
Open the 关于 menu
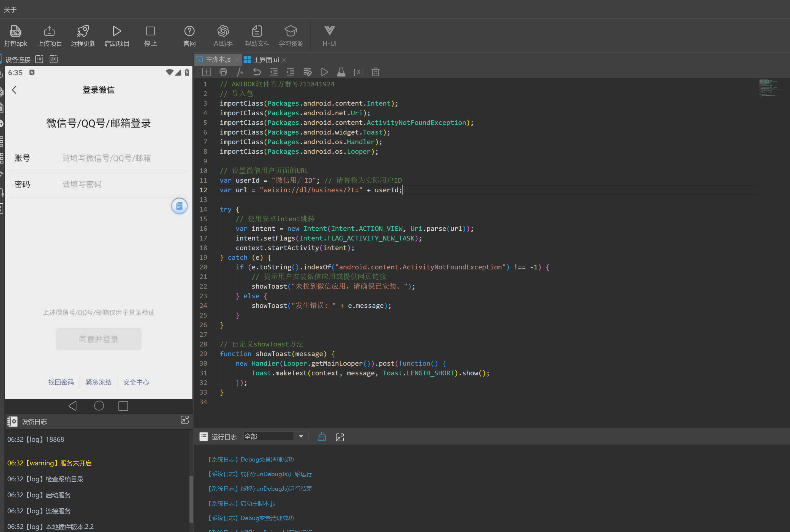pyautogui.click(x=10, y=10)
